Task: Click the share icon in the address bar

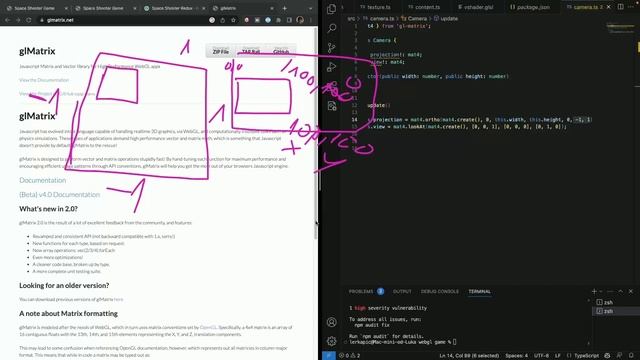Action: click(222, 20)
